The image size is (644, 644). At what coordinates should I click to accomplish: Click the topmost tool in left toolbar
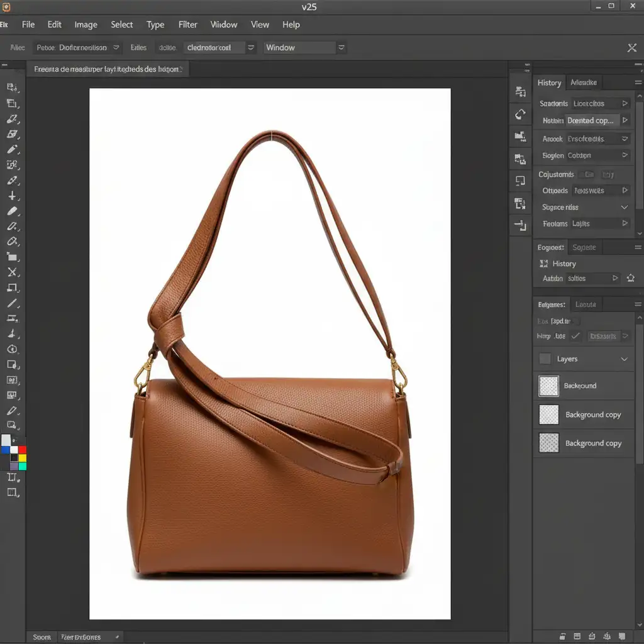click(11, 88)
